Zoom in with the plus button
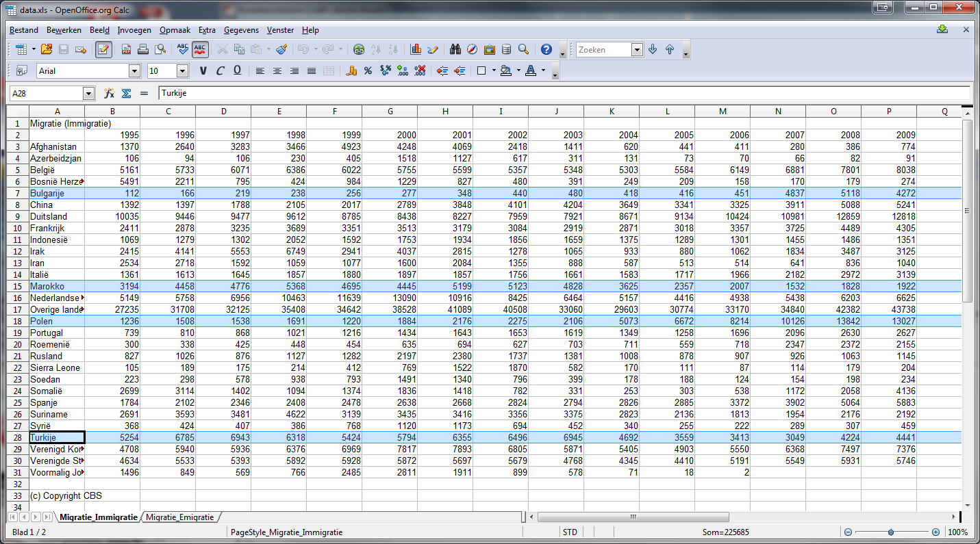Image resolution: width=980 pixels, height=544 pixels. click(935, 532)
